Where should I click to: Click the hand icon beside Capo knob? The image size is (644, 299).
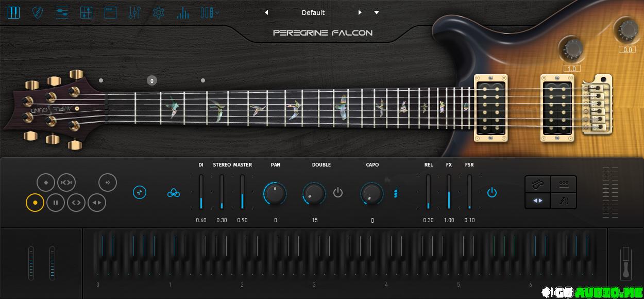[395, 193]
